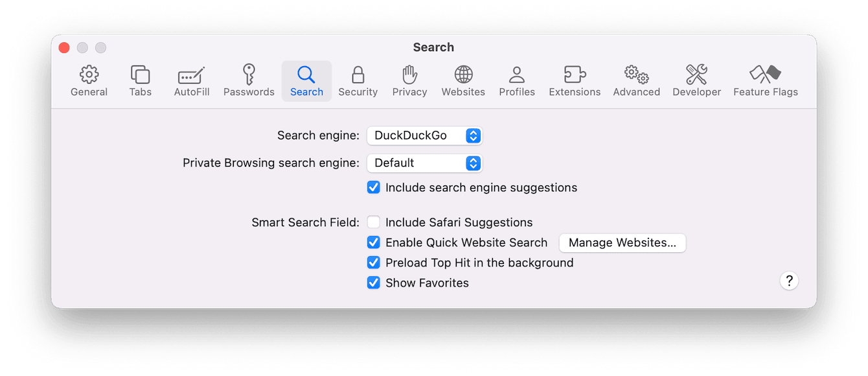Change DuckDuckGo to another search engine
This screenshot has height=376, width=868.
pos(424,135)
